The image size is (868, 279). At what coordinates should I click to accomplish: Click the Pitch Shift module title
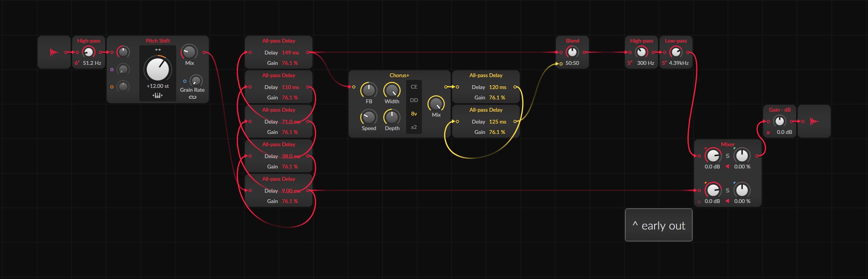(x=158, y=41)
